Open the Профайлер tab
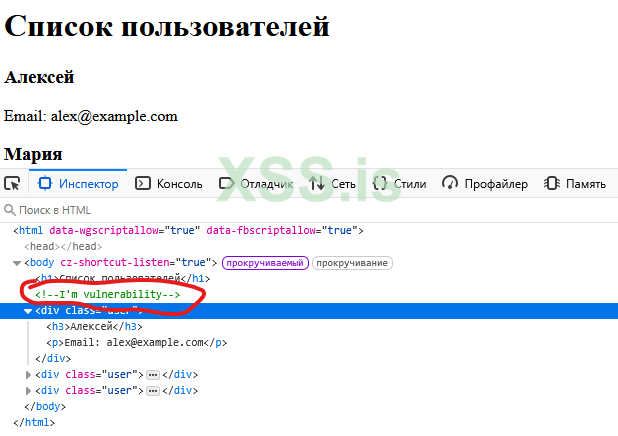 pyautogui.click(x=484, y=184)
